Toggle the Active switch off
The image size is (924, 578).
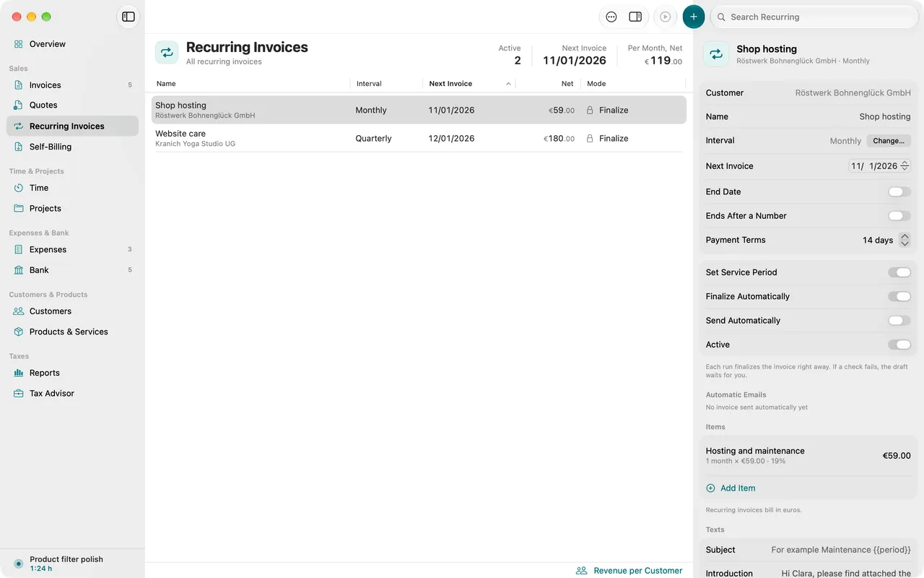coord(899,345)
